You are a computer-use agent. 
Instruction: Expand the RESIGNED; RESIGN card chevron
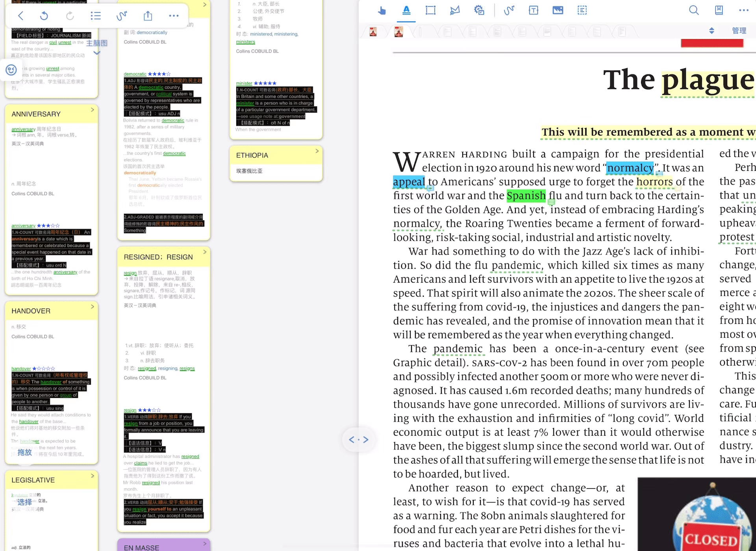point(205,252)
